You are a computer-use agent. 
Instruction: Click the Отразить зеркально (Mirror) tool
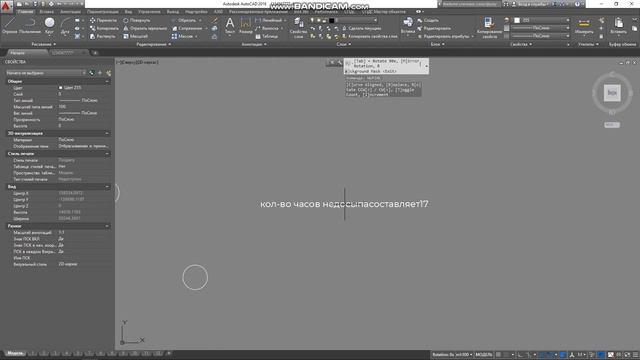point(145,28)
